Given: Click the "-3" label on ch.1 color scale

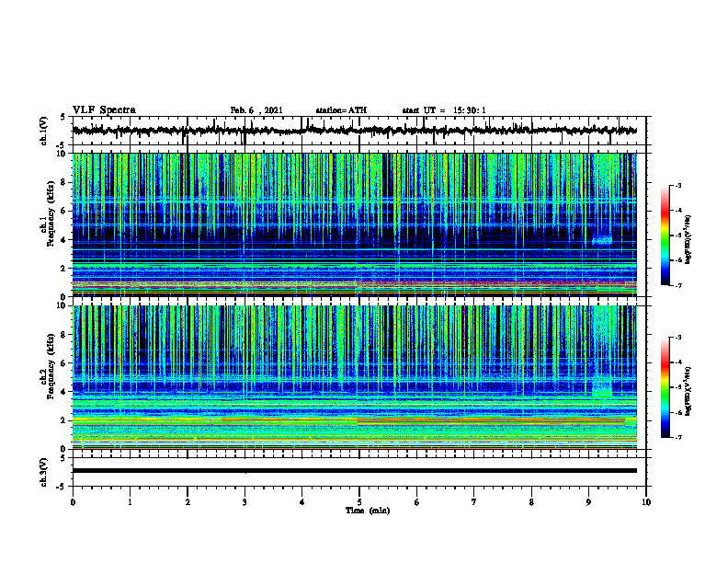Looking at the screenshot, I should [x=678, y=185].
